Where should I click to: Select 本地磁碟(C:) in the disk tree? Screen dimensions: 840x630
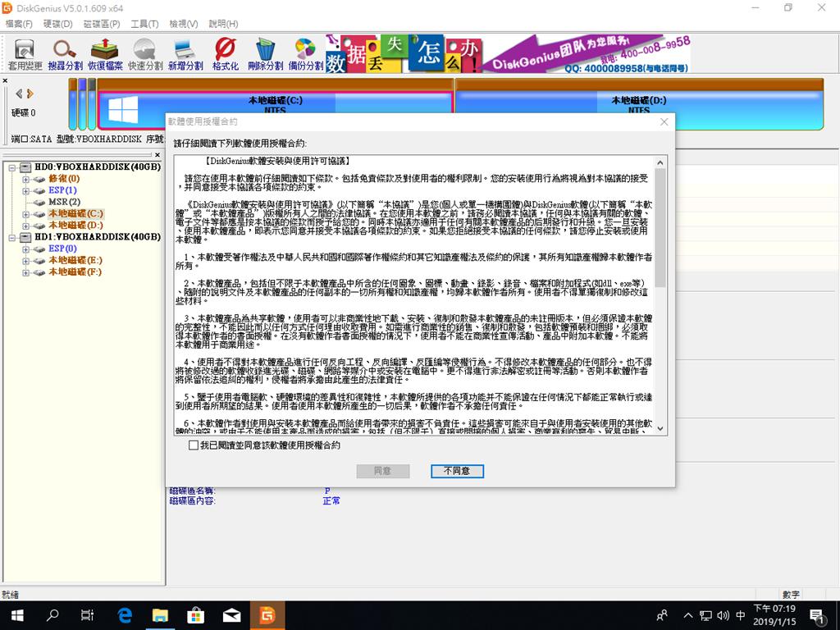76,214
